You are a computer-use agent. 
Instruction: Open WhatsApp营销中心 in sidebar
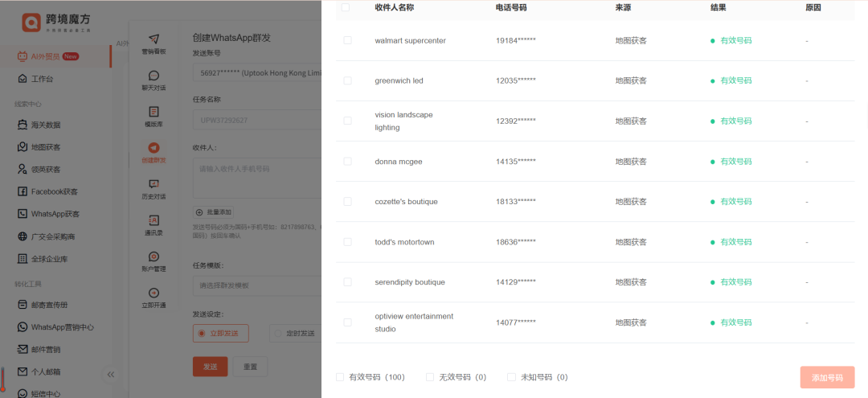(x=55, y=327)
